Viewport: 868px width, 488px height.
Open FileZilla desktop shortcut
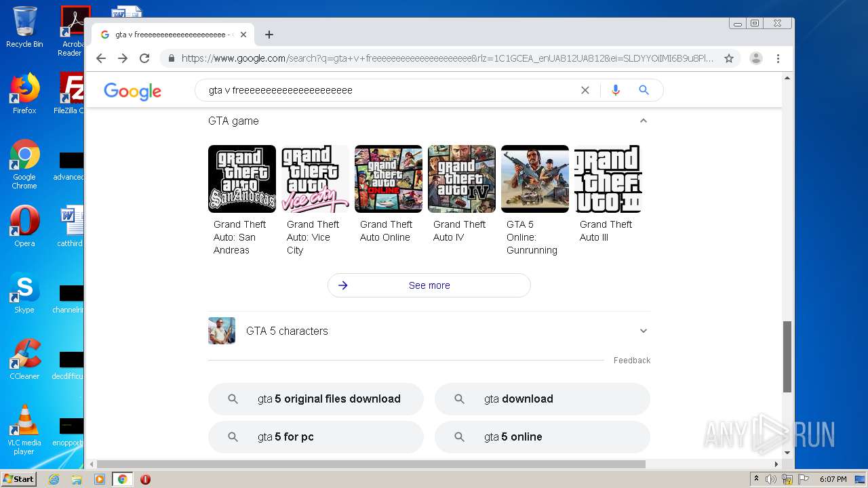[71, 94]
